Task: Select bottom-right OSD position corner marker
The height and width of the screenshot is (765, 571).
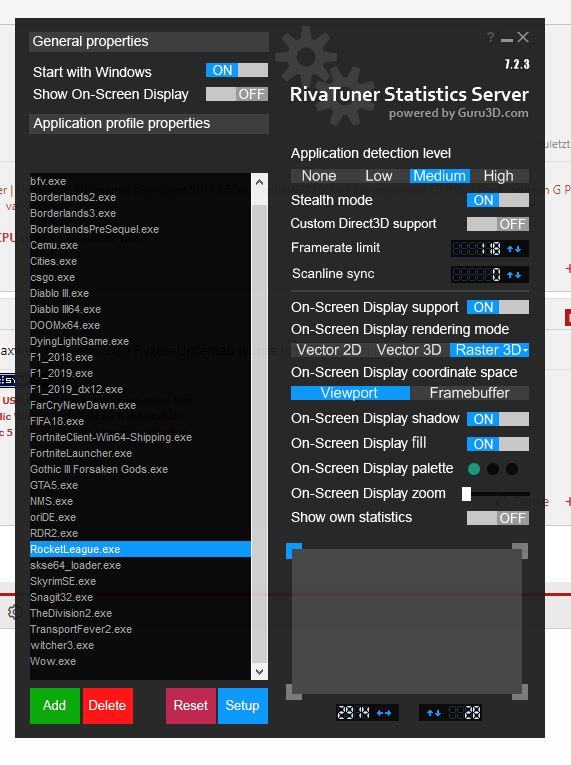Action: [x=520, y=692]
